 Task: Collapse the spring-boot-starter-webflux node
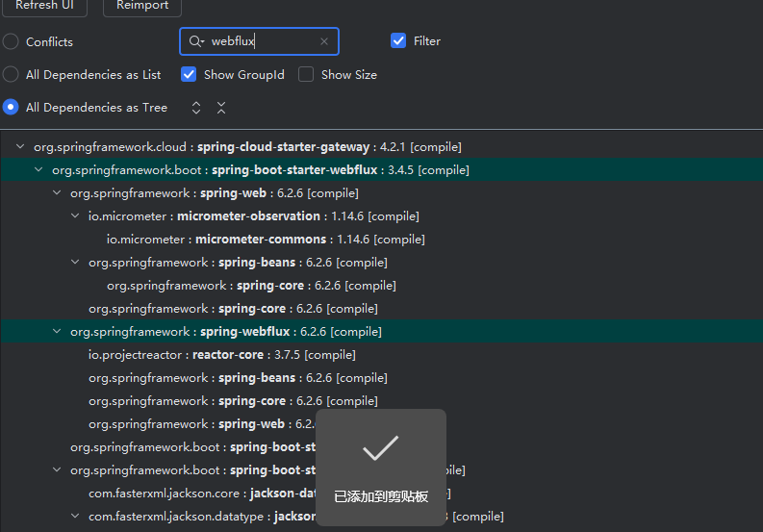coord(38,170)
